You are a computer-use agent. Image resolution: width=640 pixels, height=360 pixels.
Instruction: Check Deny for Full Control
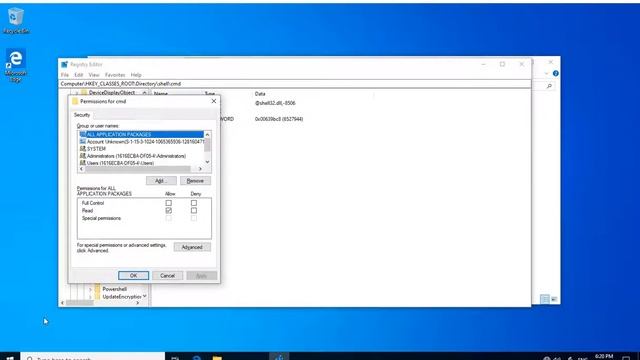(x=194, y=203)
